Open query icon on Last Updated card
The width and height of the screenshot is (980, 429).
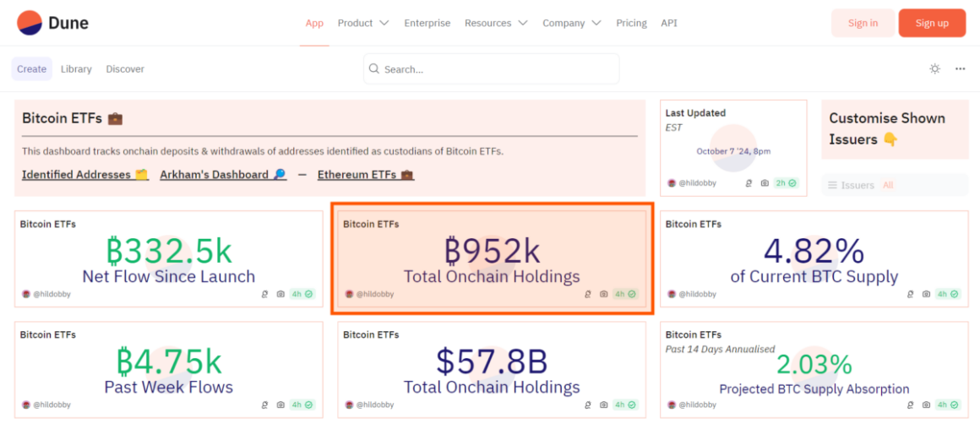749,183
